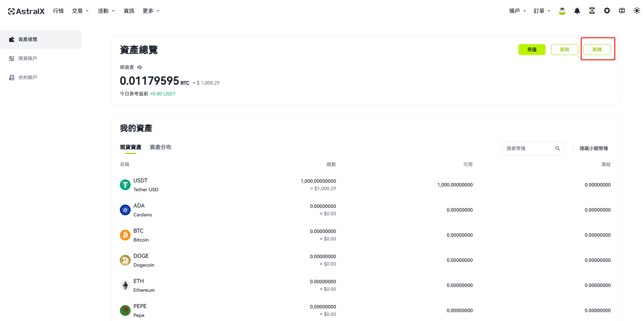Image resolution: width=644 pixels, height=321 pixels.
Task: Click the USDT coin icon
Action: [x=125, y=185]
